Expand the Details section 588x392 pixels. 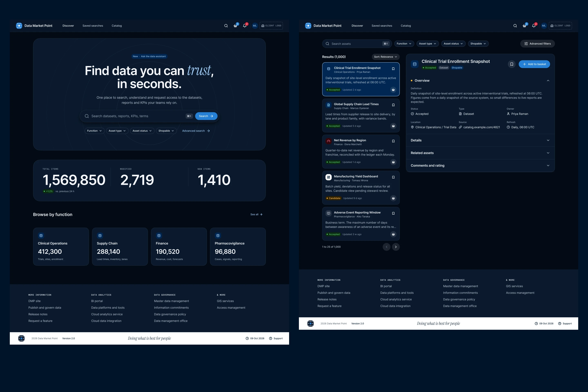pos(480,140)
